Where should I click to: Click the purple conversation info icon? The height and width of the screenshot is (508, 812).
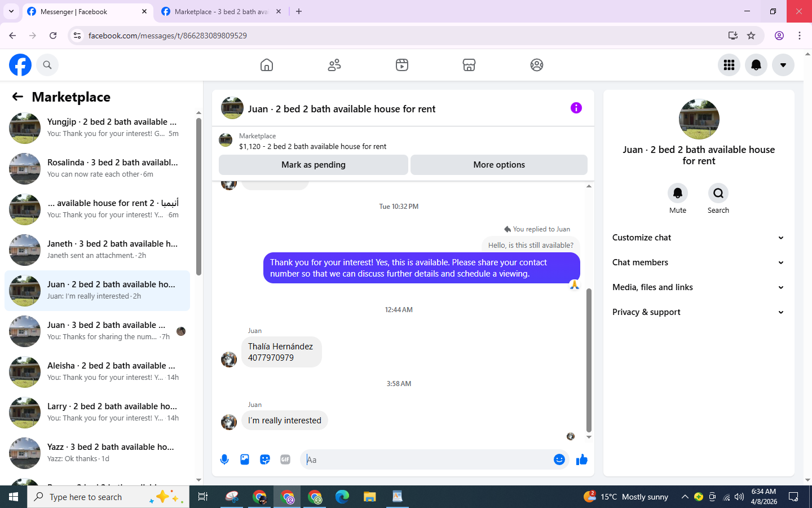tap(576, 108)
